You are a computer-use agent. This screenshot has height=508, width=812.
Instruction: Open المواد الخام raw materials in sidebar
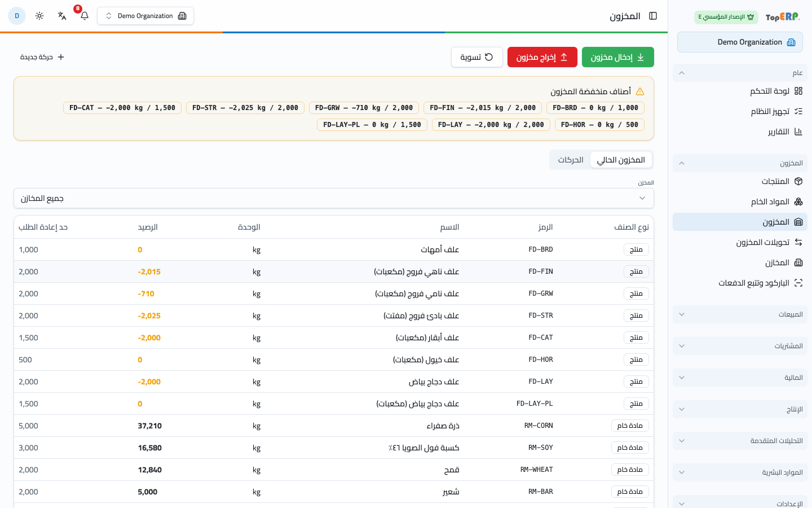[740, 202]
